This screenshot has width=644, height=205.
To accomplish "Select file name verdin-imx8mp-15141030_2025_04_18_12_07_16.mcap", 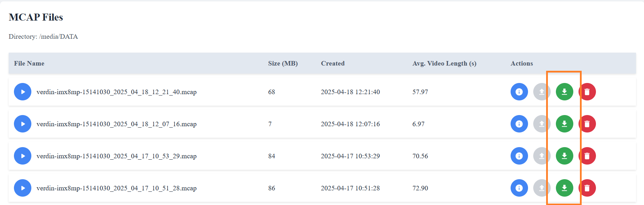I will (116, 124).
